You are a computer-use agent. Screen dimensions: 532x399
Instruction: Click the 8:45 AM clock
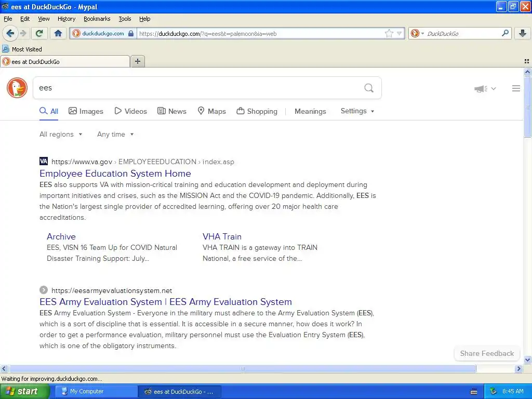[513, 392]
